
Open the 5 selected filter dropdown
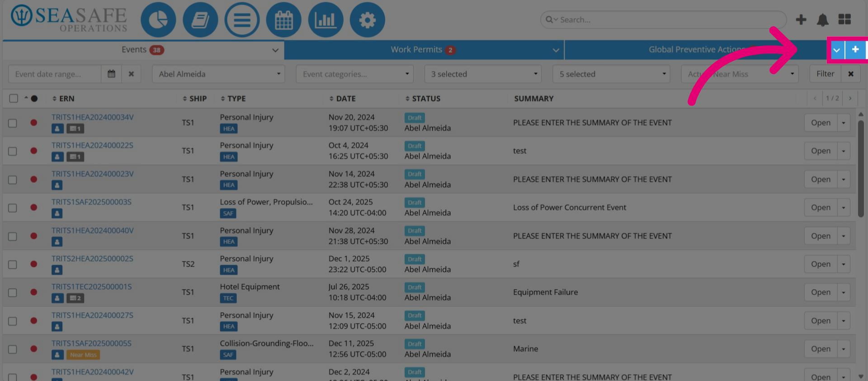point(611,74)
